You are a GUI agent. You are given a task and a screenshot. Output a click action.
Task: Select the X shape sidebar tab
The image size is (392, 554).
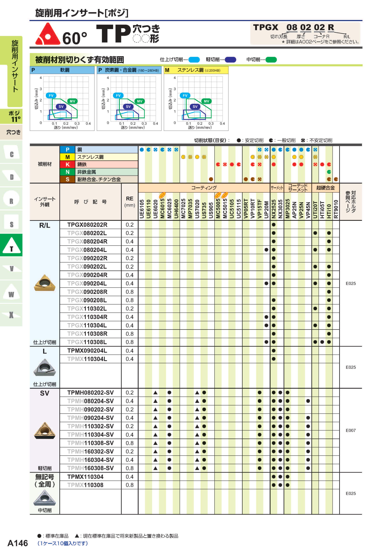point(11,315)
